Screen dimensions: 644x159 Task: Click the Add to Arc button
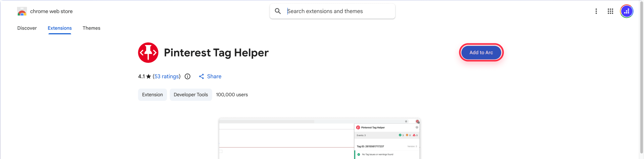click(481, 52)
